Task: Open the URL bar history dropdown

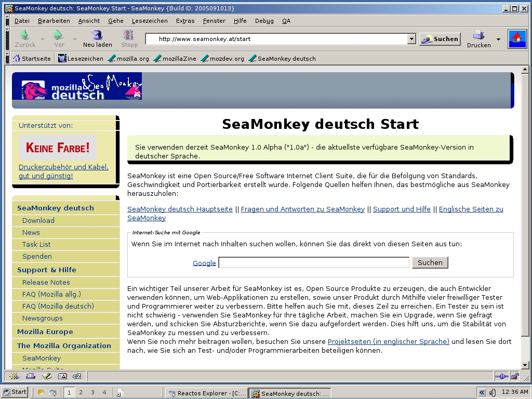Action: 411,39
